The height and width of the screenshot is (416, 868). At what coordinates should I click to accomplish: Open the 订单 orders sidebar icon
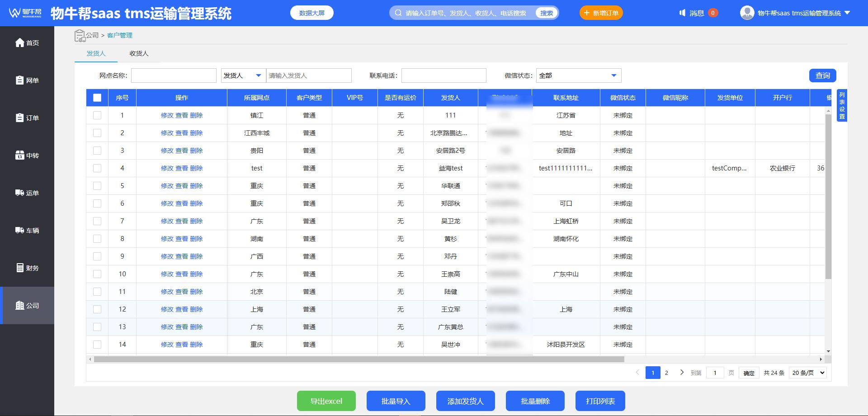point(20,118)
